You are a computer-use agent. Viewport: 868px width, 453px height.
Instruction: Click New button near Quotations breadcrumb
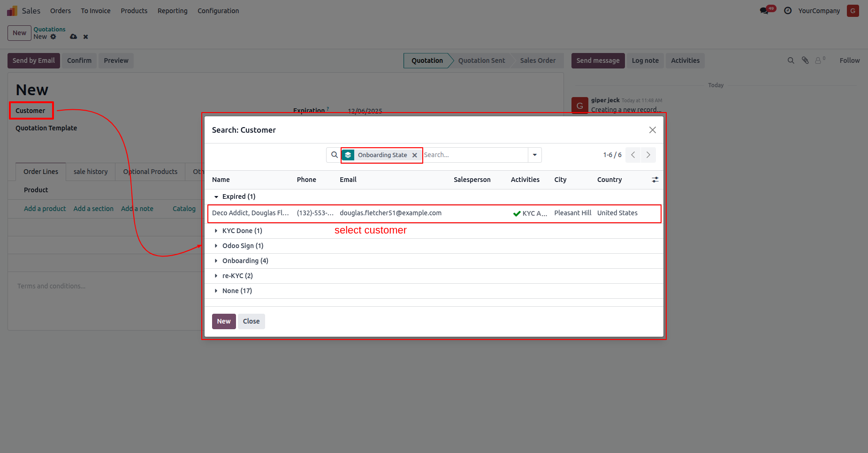20,33
